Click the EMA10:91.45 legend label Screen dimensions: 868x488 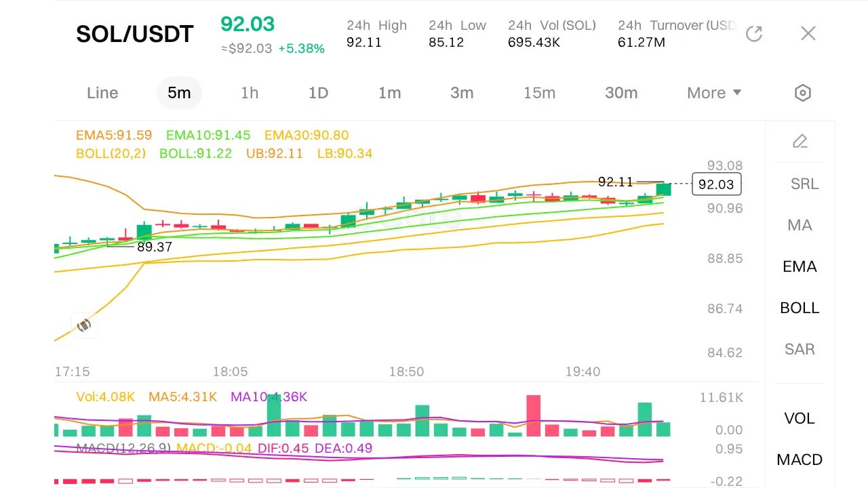(208, 136)
